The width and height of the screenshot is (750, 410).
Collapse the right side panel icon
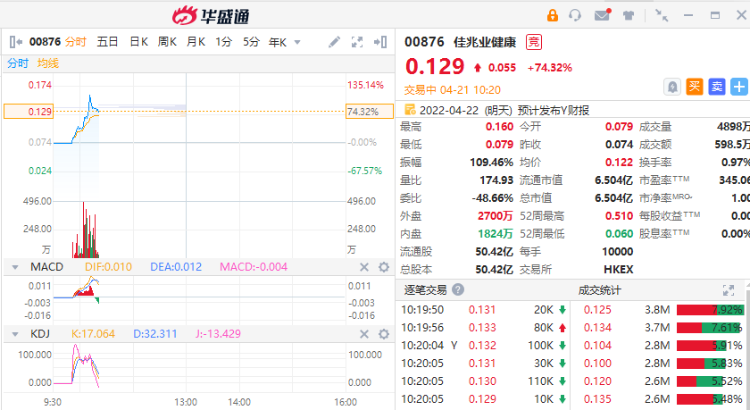coord(380,42)
